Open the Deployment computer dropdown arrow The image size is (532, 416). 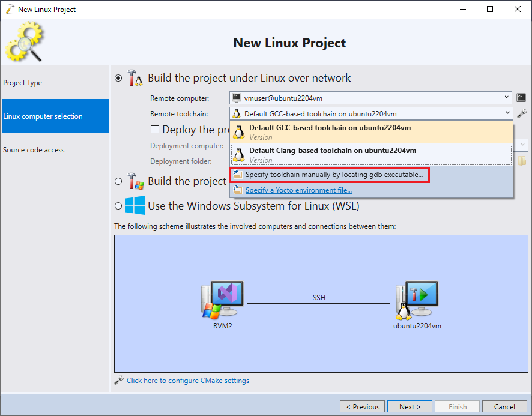click(x=522, y=145)
